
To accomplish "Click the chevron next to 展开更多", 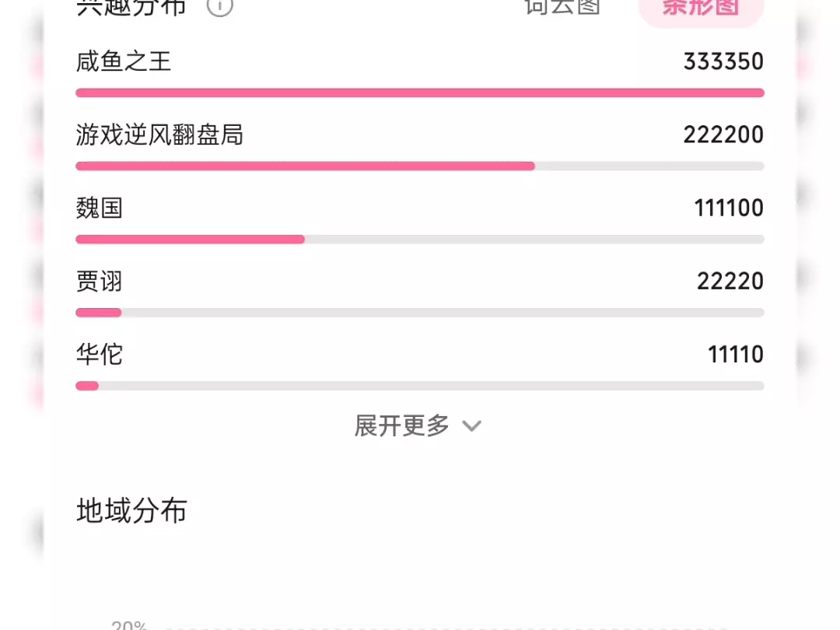I will (x=472, y=426).
